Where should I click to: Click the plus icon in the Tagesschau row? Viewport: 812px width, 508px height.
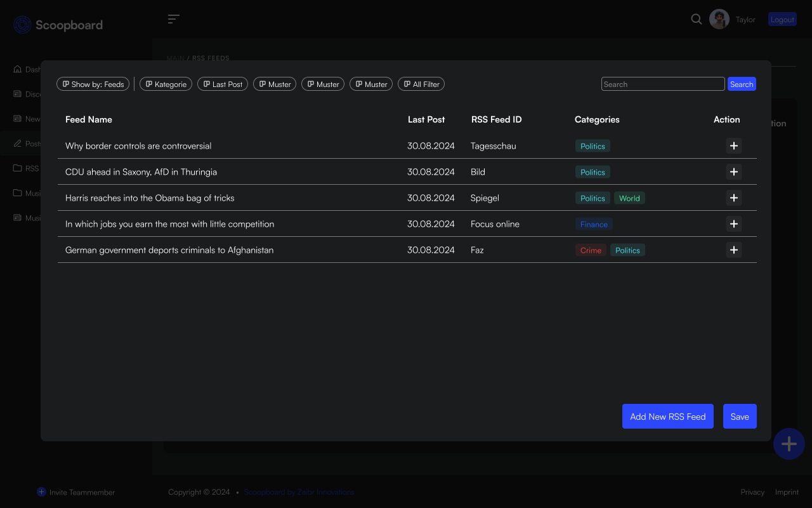[x=733, y=146]
